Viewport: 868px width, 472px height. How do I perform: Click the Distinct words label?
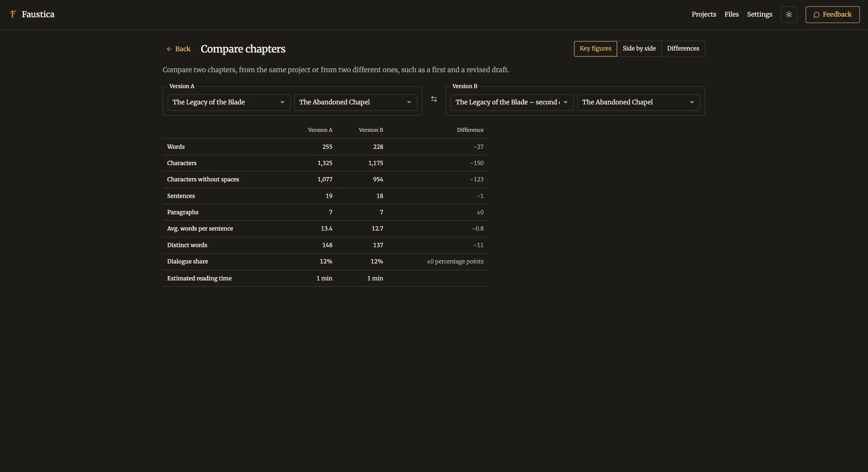click(x=187, y=245)
